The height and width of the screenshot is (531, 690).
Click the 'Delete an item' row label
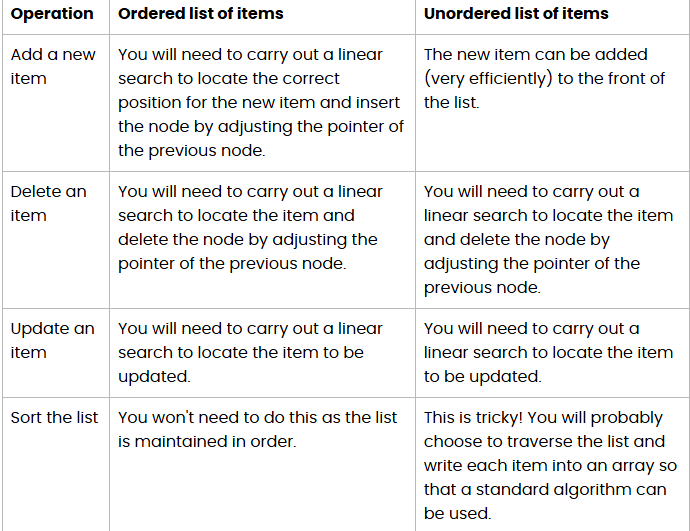[48, 203]
